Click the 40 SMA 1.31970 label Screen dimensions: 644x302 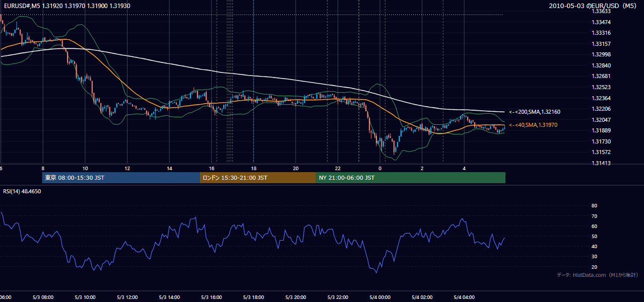point(534,125)
